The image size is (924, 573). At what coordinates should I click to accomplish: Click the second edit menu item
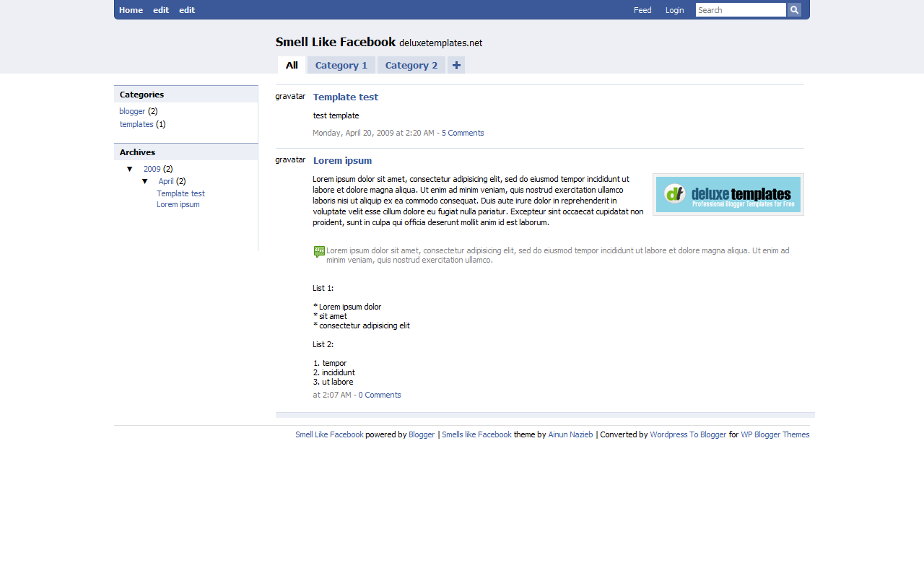(x=187, y=10)
